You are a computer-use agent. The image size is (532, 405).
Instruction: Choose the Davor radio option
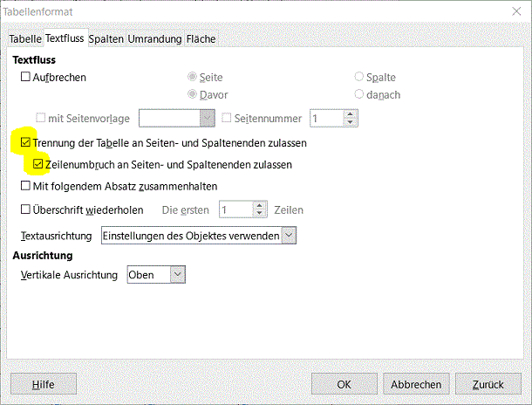click(x=192, y=94)
